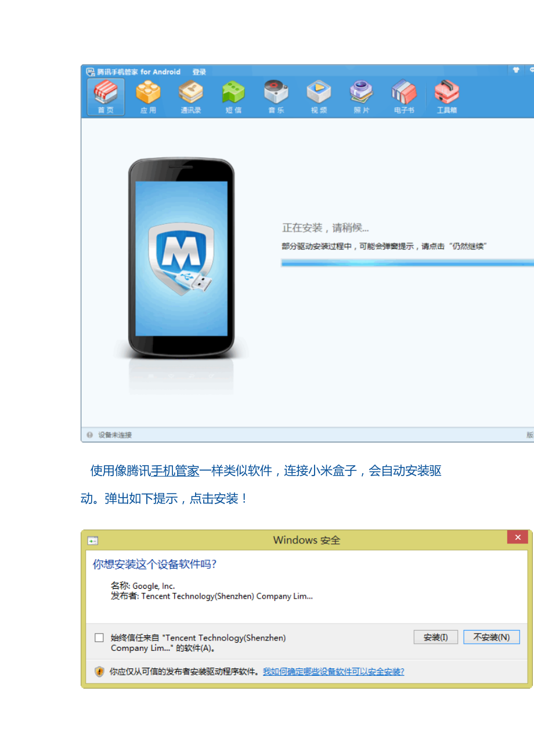Click the installation progress bar

(407, 263)
